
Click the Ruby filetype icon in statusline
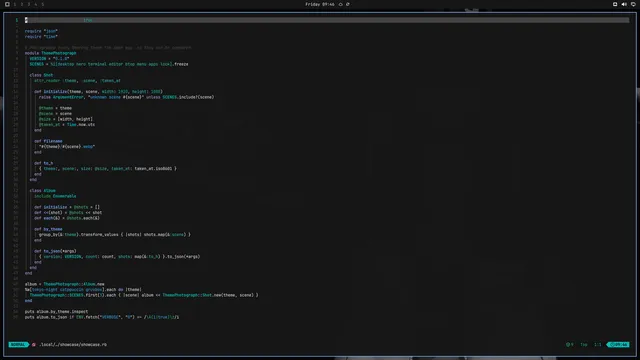coord(34,344)
